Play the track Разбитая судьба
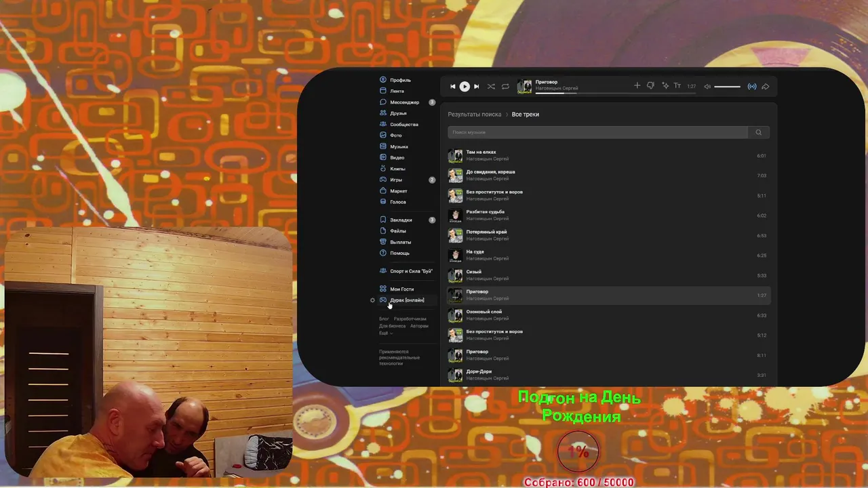 [608, 216]
